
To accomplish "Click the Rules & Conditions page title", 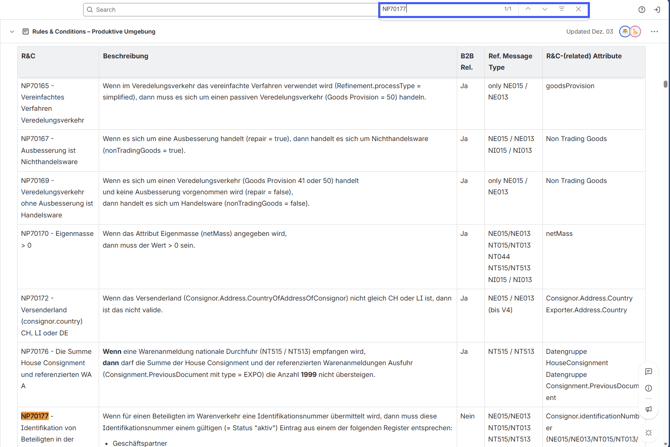I will (94, 32).
